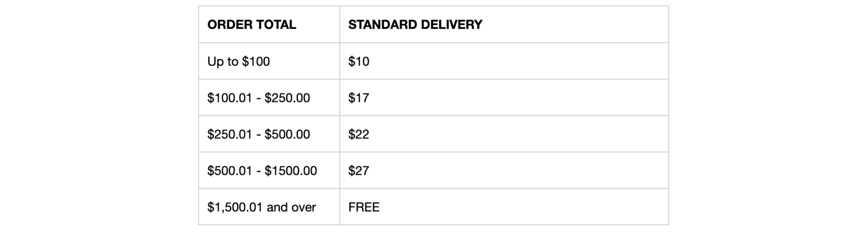Click the STANDARD DELIVERY column header

[415, 25]
